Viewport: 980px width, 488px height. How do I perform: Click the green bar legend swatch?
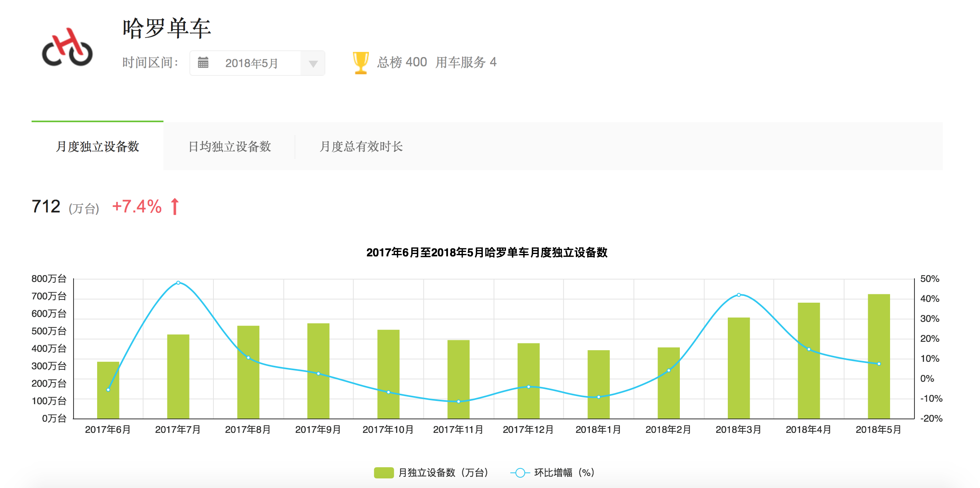[x=384, y=473]
